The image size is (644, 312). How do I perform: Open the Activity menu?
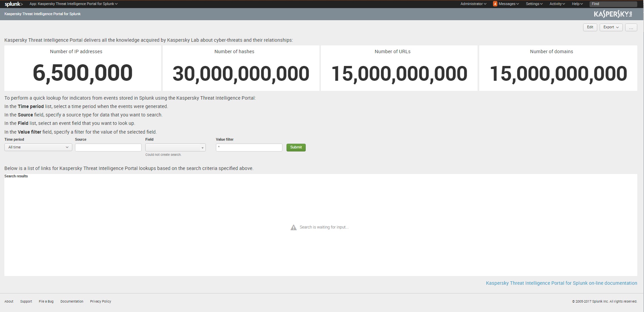557,4
